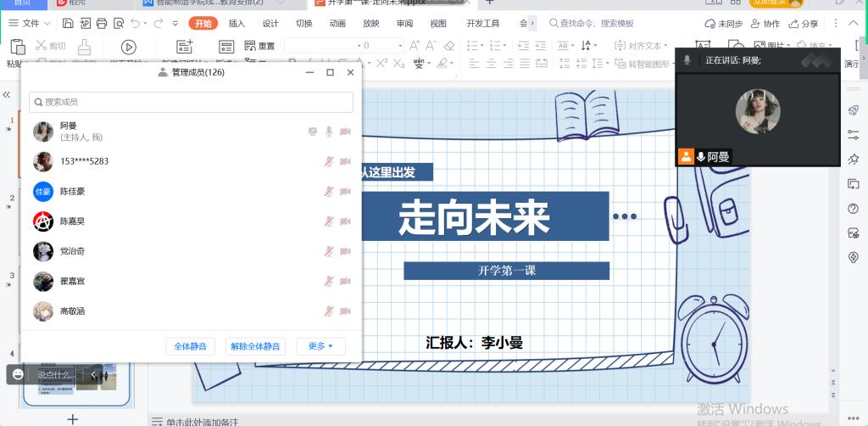This screenshot has width=868, height=426.
Task: Expand the 更多 dropdown in member panel
Action: click(x=320, y=346)
